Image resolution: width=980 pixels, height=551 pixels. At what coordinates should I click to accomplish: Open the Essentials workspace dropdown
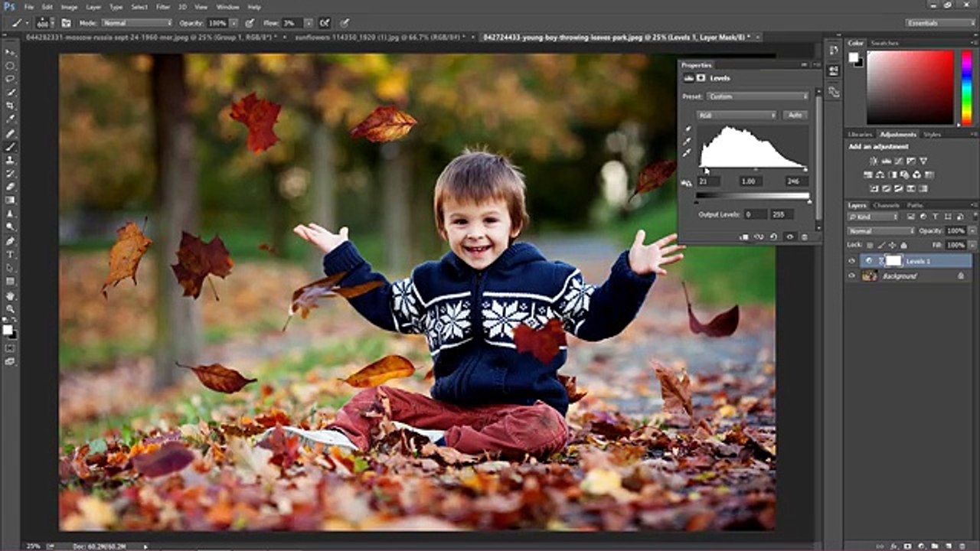pyautogui.click(x=940, y=23)
